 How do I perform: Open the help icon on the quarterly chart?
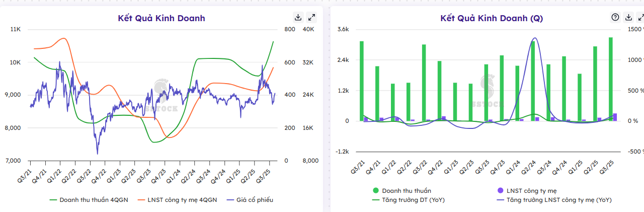[615, 17]
